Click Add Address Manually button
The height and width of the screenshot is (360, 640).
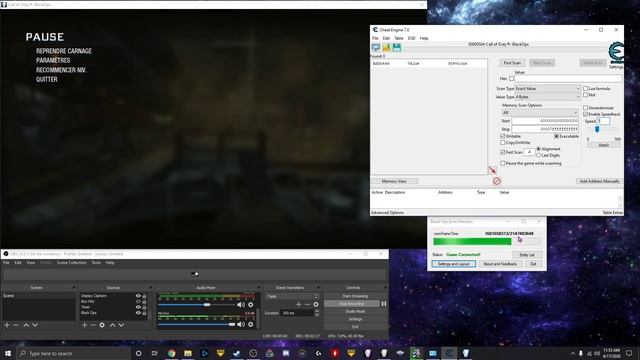[x=600, y=181]
